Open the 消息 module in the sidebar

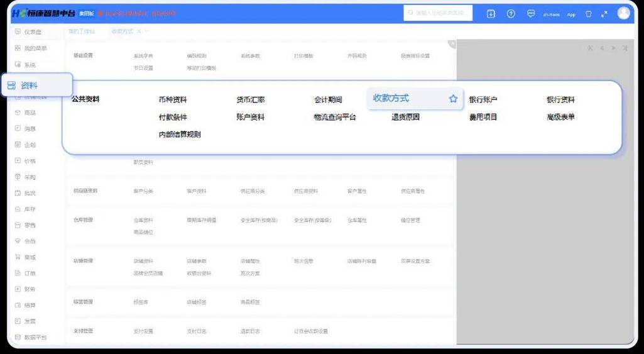25,128
